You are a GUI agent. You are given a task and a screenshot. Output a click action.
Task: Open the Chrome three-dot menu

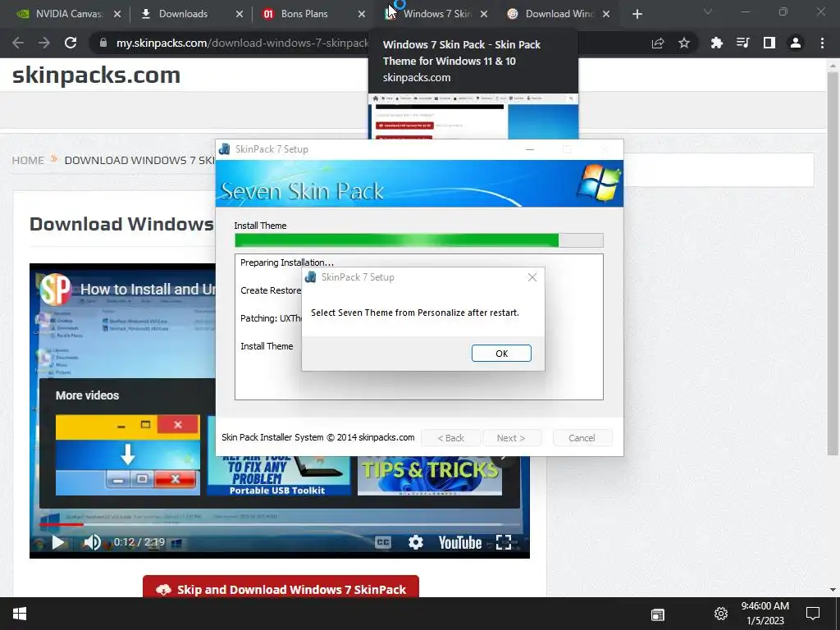(x=822, y=43)
